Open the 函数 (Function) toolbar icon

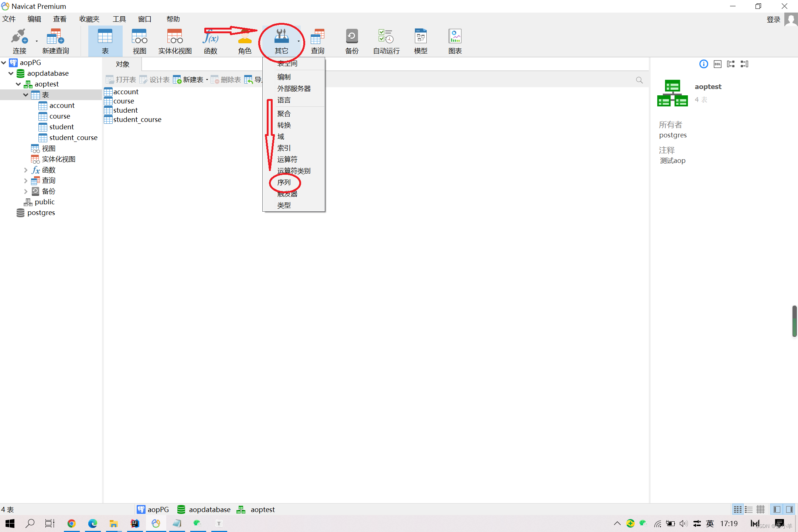(210, 41)
